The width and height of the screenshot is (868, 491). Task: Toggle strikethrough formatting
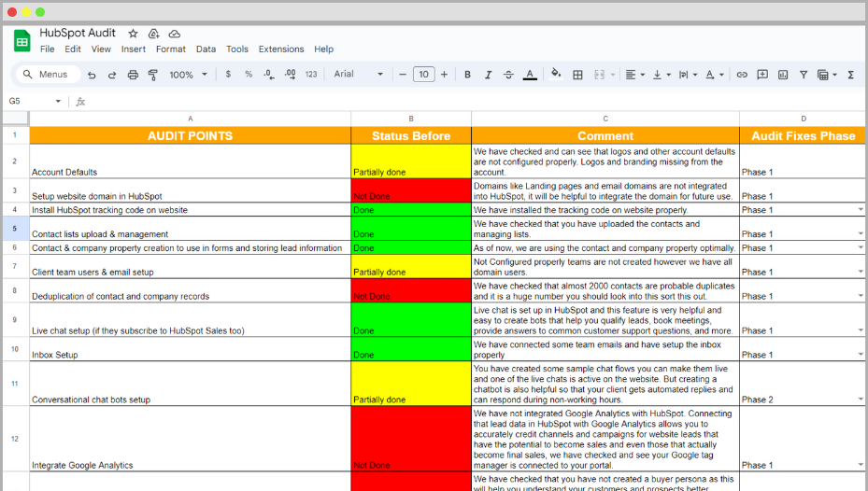click(508, 74)
